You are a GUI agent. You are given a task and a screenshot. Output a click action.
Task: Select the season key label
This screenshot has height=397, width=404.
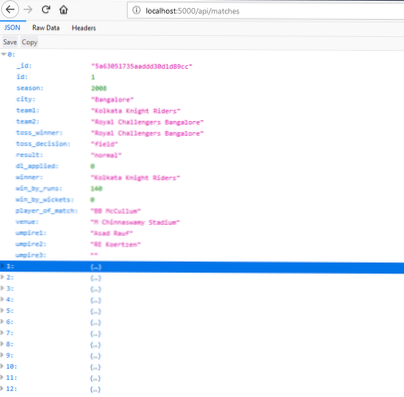(x=30, y=88)
